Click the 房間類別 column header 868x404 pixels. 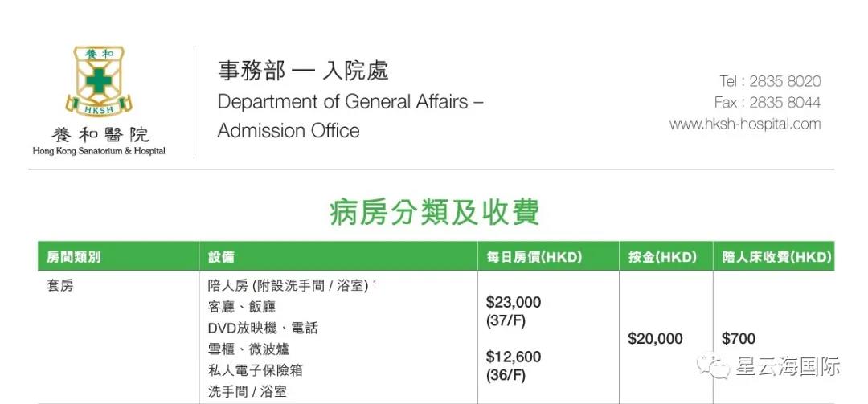[x=74, y=258]
